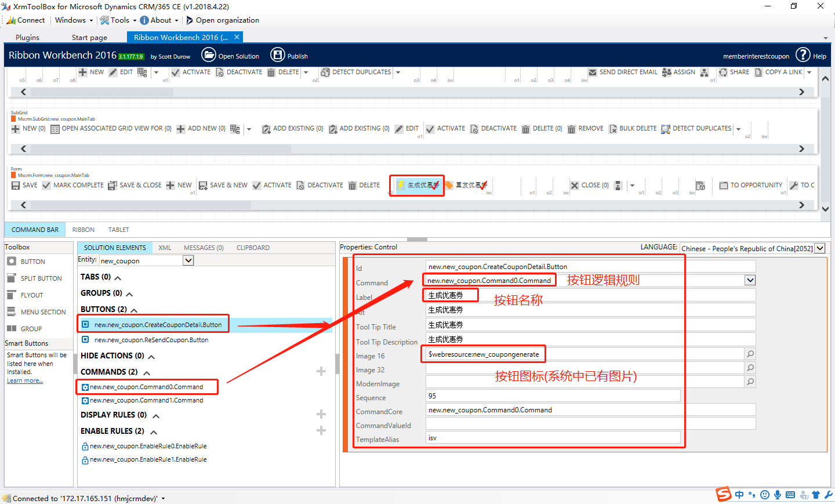Image resolution: width=835 pixels, height=504 pixels.
Task: Switch to the TABLET tab
Action: coord(119,230)
